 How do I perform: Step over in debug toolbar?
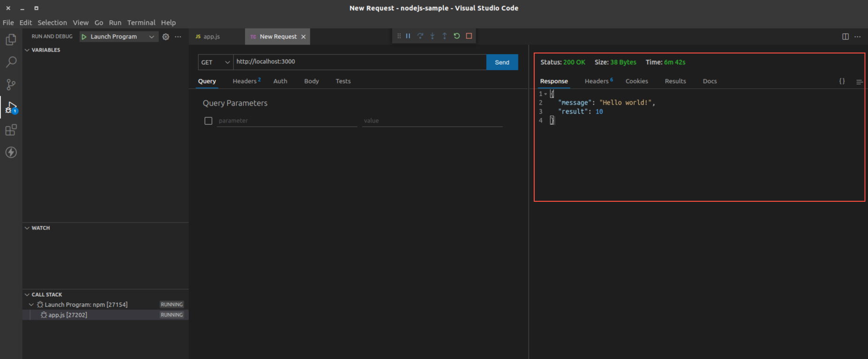pyautogui.click(x=420, y=36)
